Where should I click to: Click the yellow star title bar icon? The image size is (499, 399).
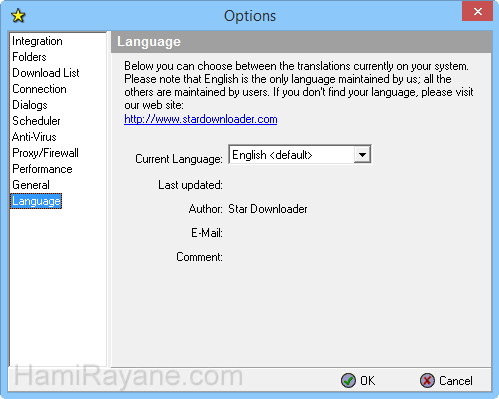pos(18,16)
